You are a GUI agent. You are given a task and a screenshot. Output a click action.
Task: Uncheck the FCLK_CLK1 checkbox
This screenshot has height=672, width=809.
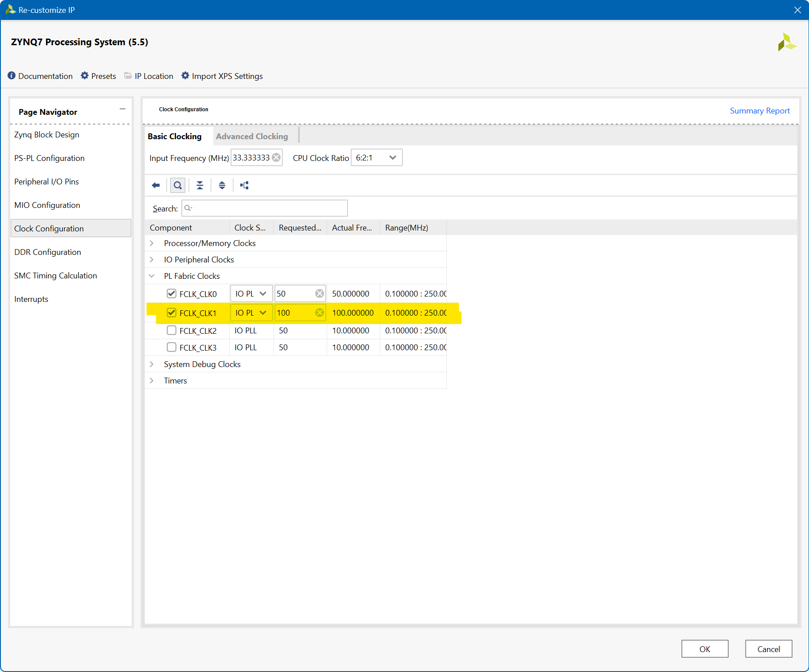point(172,313)
